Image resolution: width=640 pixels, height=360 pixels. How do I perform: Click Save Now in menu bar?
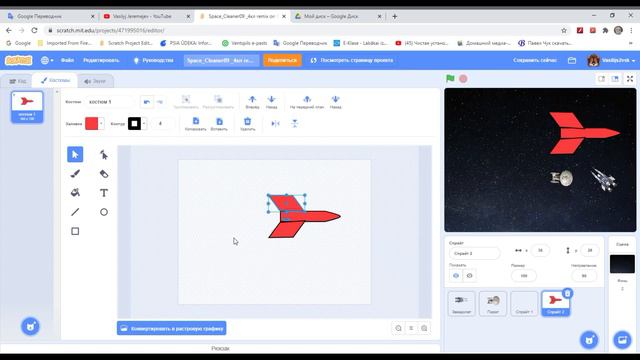535,60
